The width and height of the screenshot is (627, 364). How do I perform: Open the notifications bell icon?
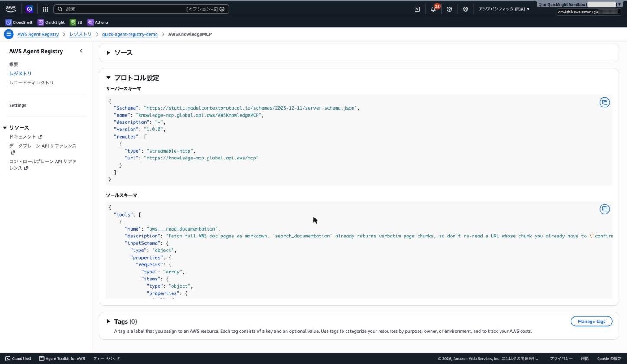click(433, 9)
